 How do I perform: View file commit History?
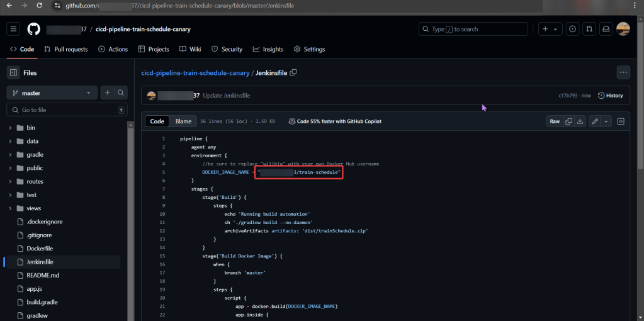[610, 96]
